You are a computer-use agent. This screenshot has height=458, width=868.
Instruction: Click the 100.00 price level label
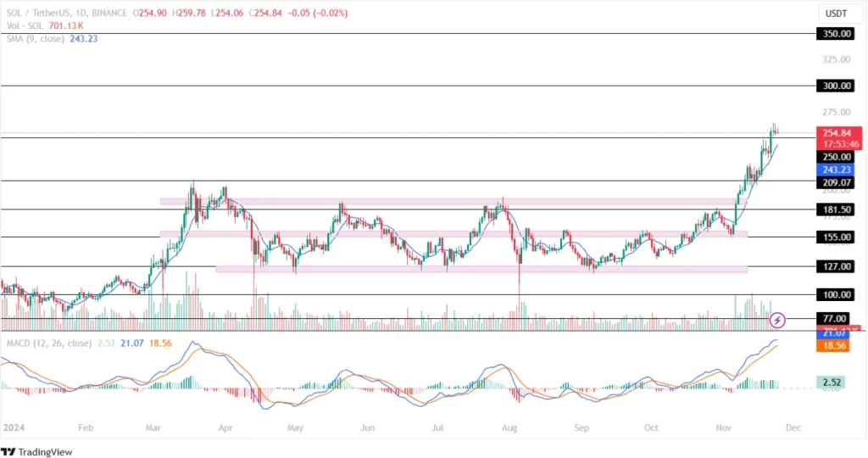(x=836, y=294)
